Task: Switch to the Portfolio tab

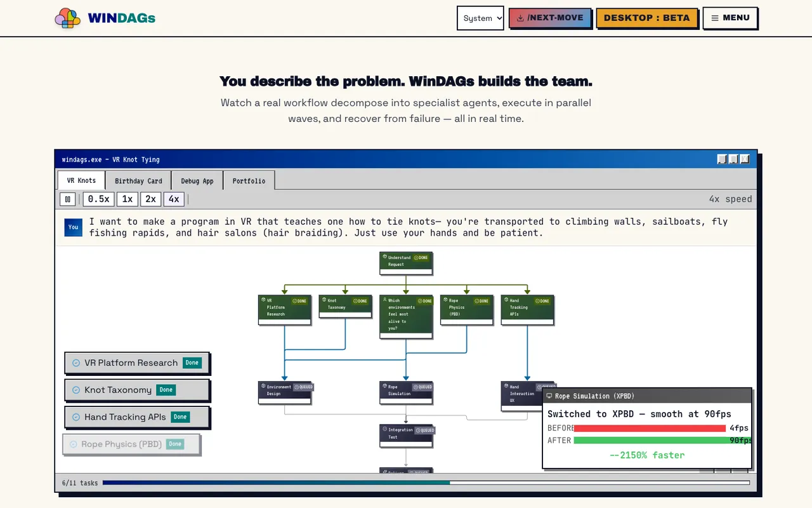Action: pyautogui.click(x=249, y=180)
